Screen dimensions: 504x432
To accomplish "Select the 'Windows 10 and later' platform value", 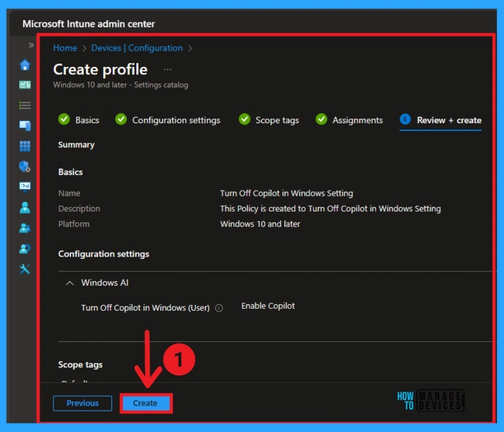I will [x=260, y=224].
